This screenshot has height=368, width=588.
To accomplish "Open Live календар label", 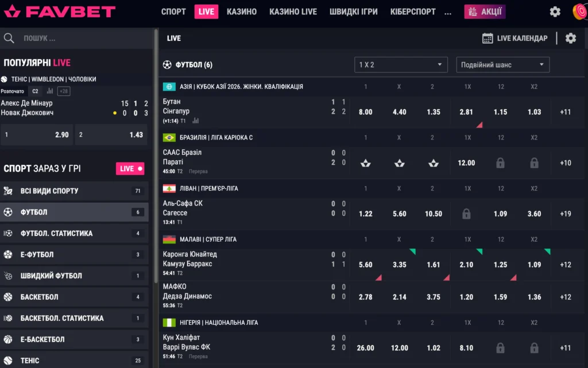I will click(x=522, y=38).
